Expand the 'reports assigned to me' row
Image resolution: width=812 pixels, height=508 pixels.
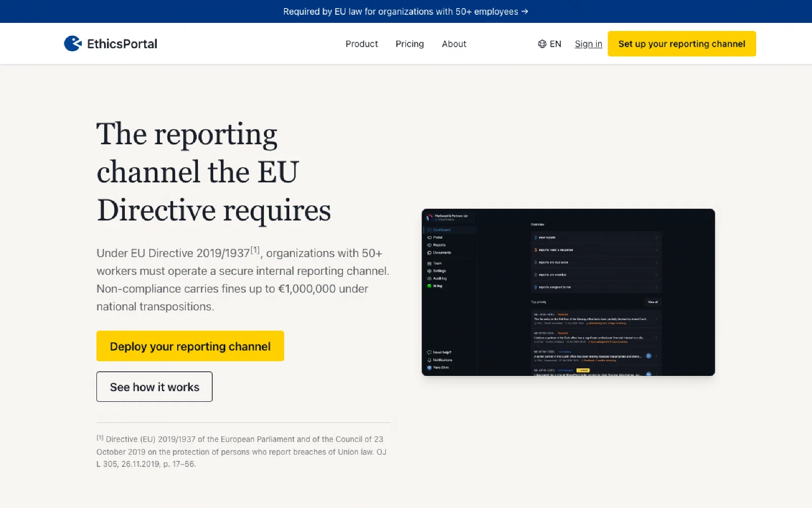pos(657,287)
